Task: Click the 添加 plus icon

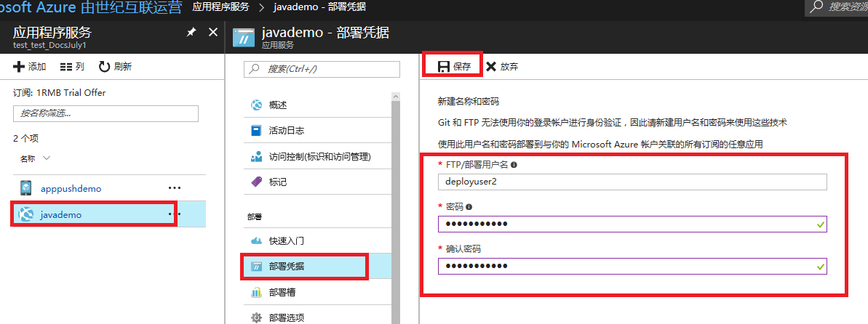Action: pyautogui.click(x=19, y=67)
